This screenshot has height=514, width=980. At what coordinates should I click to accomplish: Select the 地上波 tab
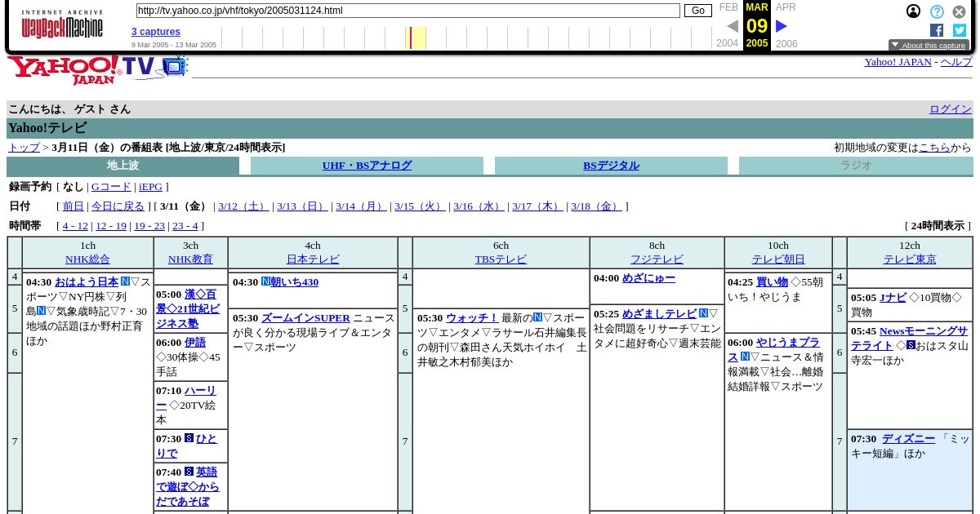pyautogui.click(x=122, y=166)
